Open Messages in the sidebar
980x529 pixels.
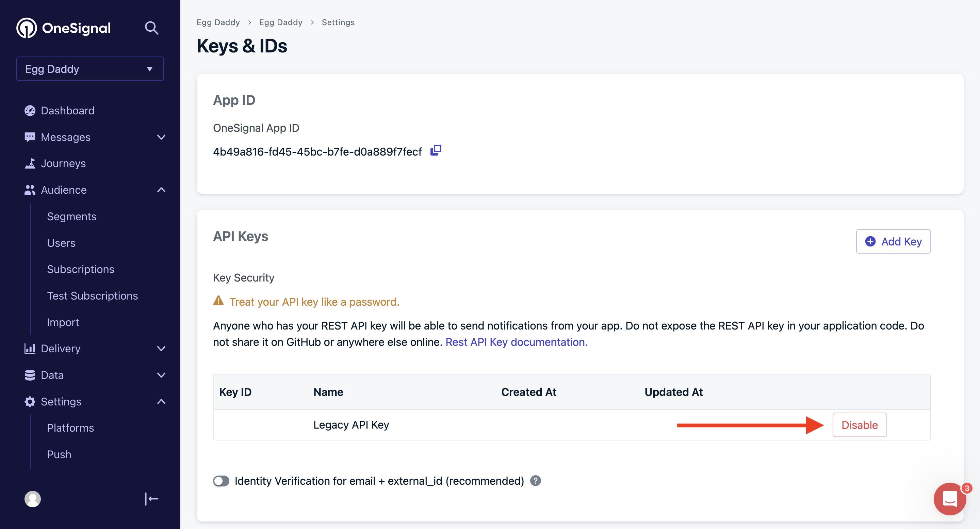point(66,137)
